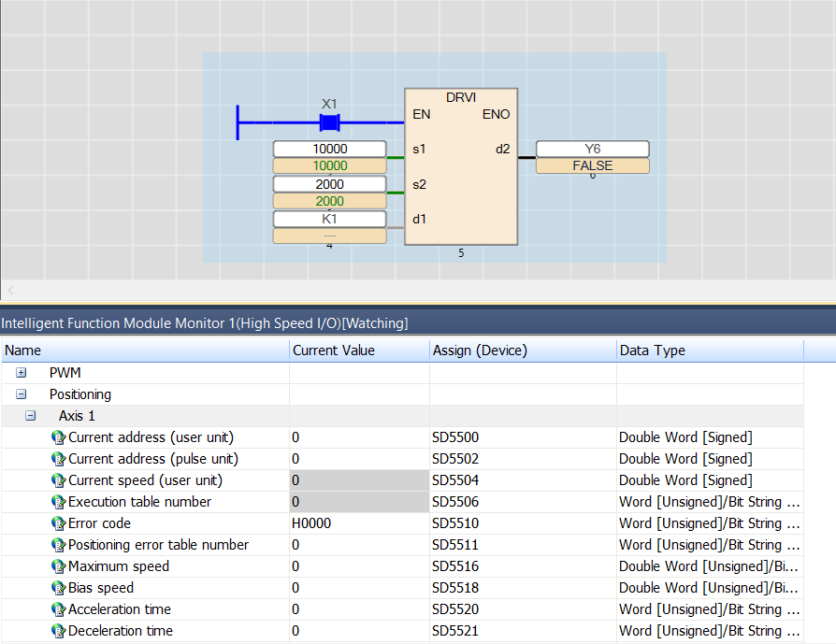The width and height of the screenshot is (836, 644).
Task: Click the Current speed (user unit) icon
Action: (58, 480)
